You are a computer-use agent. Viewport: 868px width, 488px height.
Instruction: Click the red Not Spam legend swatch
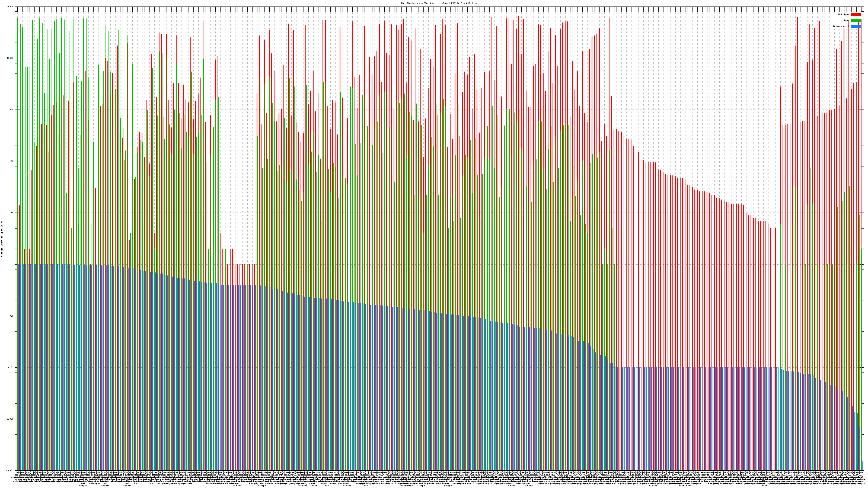[x=856, y=14]
